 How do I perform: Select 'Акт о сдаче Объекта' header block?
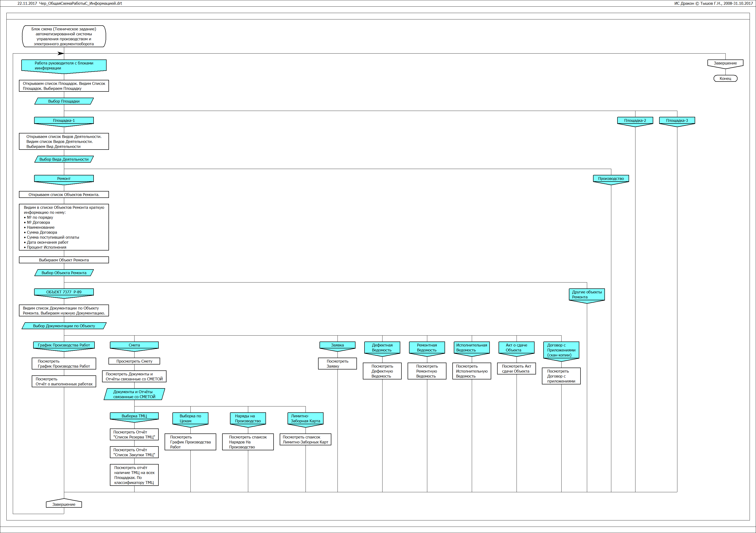tap(516, 348)
